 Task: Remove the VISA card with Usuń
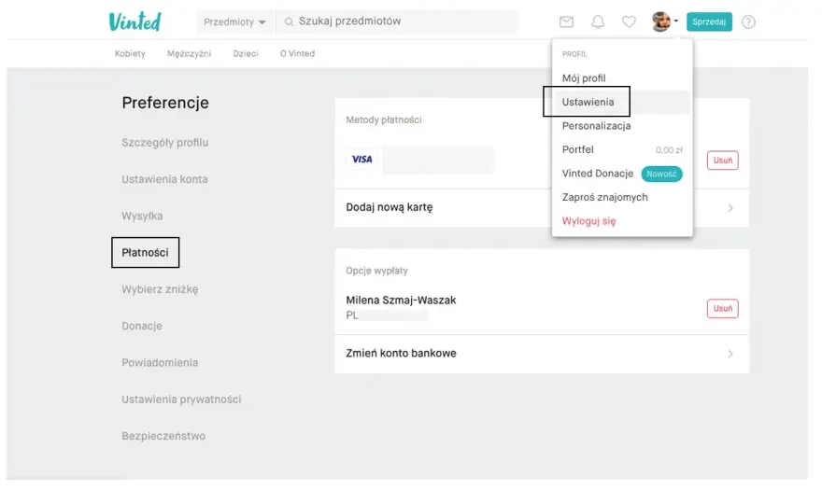(722, 161)
